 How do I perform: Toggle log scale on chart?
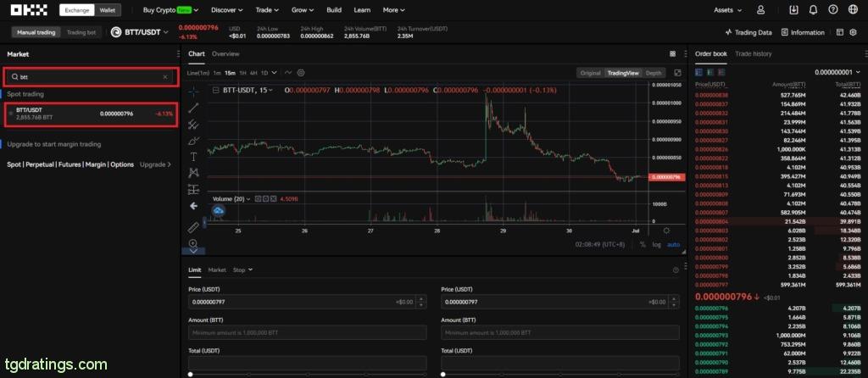(x=657, y=244)
